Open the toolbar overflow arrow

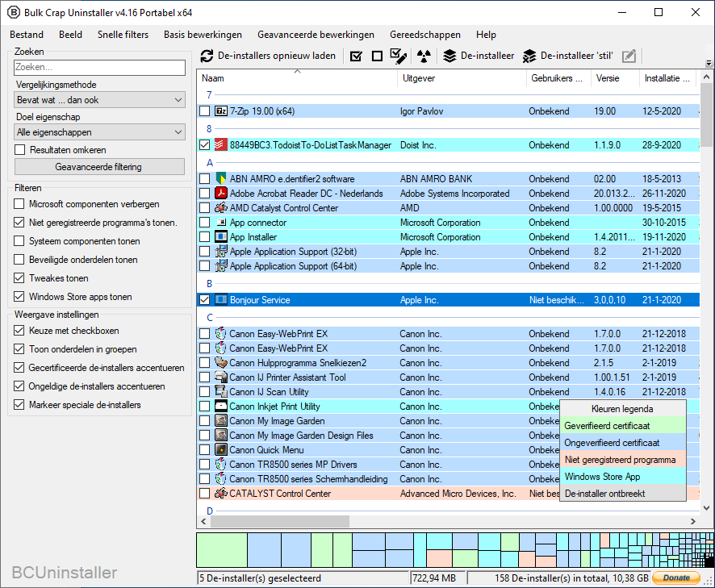pos(709,64)
